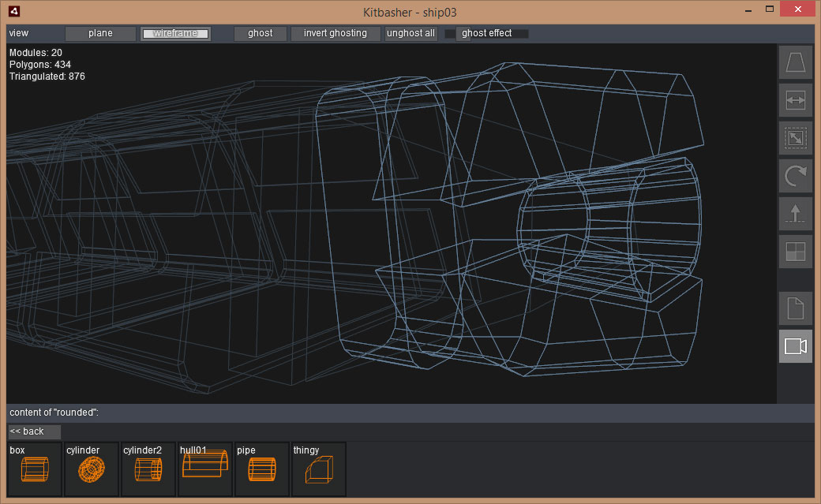Select the box module thumbnail
The image size is (821, 504).
(34, 469)
